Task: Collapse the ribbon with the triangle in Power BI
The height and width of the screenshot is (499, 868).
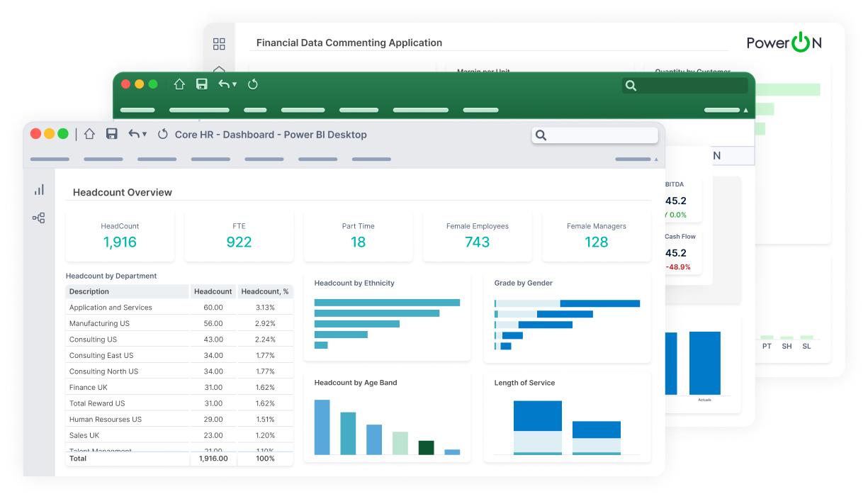Action: click(x=656, y=159)
